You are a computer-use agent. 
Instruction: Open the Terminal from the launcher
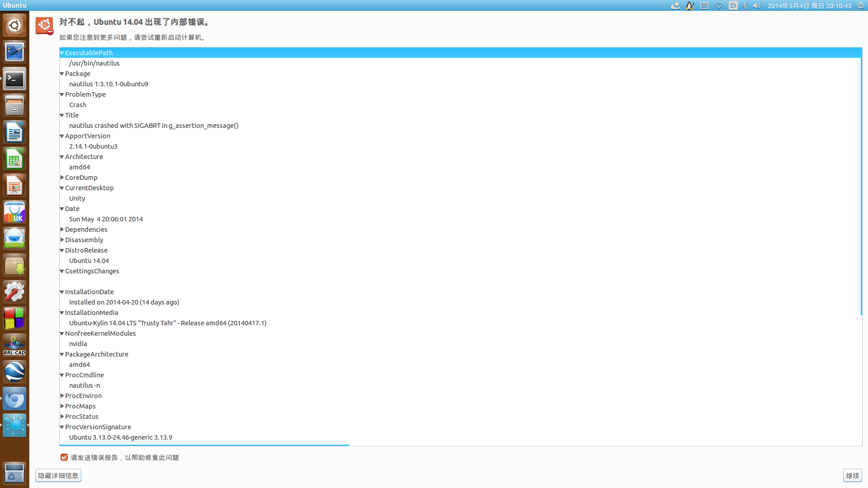[x=14, y=79]
